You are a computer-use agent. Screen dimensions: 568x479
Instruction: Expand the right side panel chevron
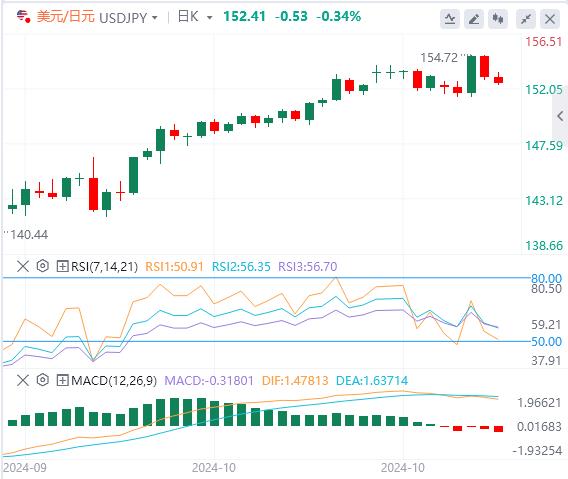(560, 116)
